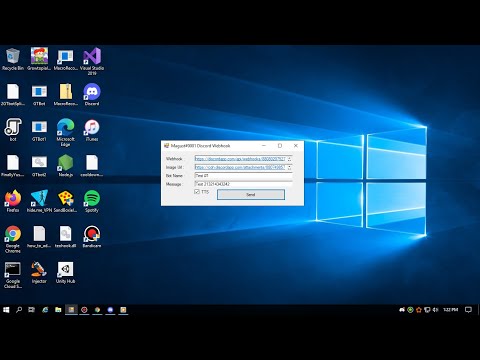Open File Explorer from the taskbar

coord(58,310)
